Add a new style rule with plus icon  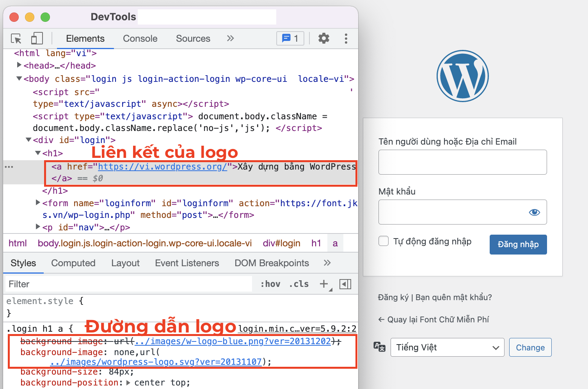(323, 284)
